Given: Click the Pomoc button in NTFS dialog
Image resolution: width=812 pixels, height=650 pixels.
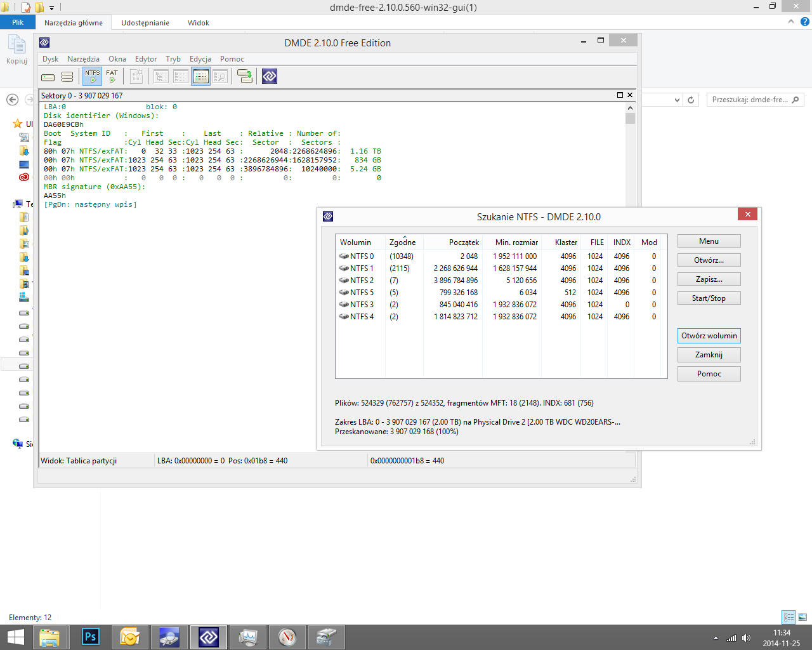Looking at the screenshot, I should (x=709, y=374).
